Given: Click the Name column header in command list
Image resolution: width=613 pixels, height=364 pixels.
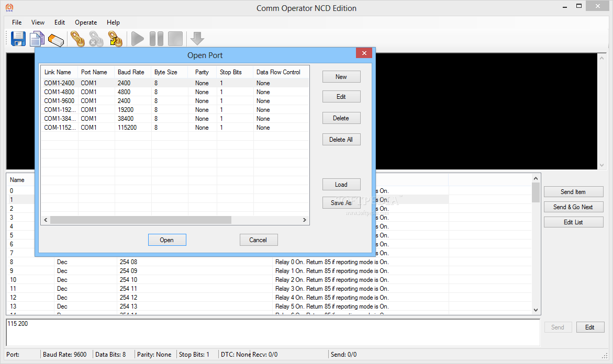Looking at the screenshot, I should pyautogui.click(x=21, y=180).
